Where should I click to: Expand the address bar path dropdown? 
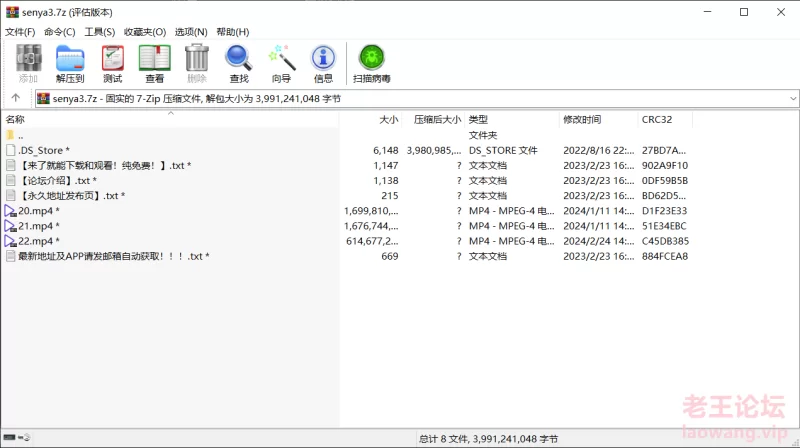(793, 98)
